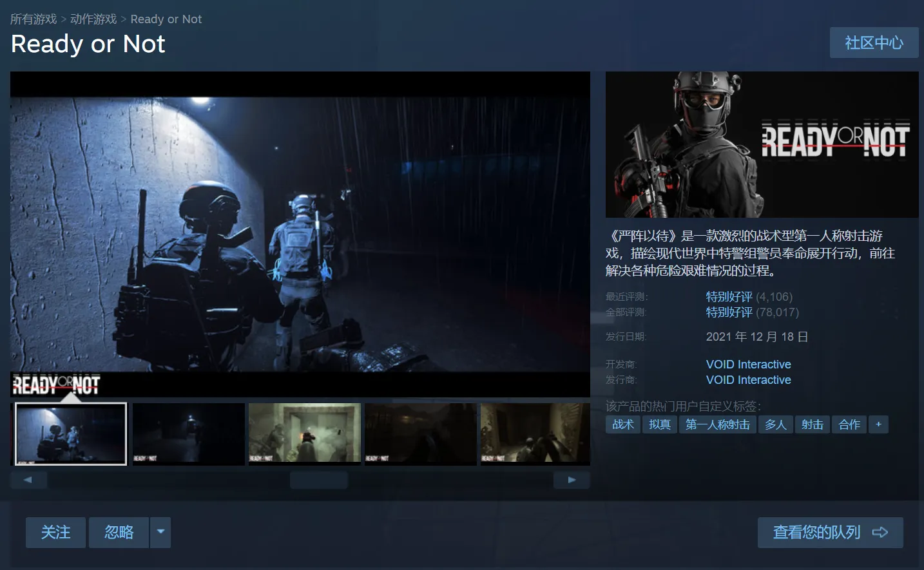Viewport: 924px width, 570px height.
Task: Click the 忽略 ignore button
Action: pyautogui.click(x=119, y=532)
